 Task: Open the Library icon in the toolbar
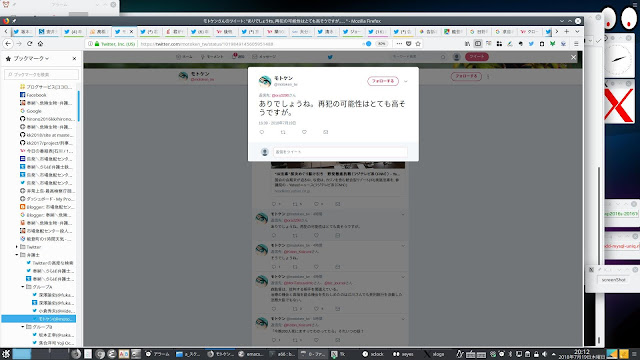467,44
